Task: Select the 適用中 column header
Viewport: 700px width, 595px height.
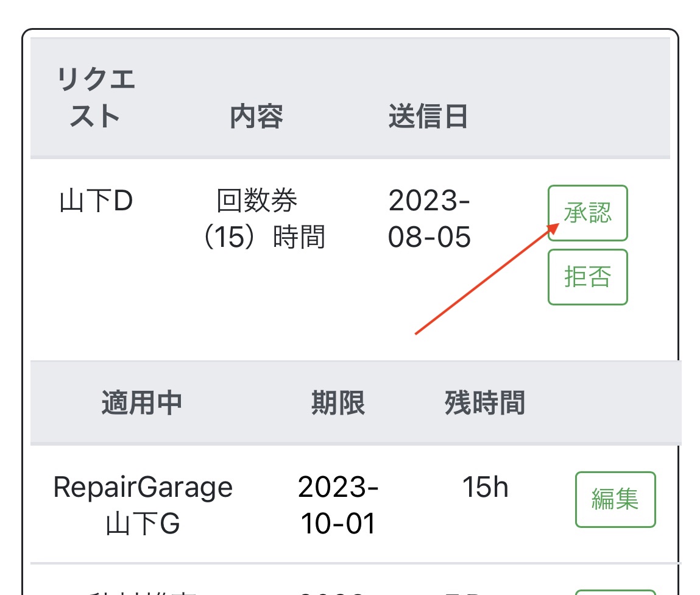Action: (141, 402)
